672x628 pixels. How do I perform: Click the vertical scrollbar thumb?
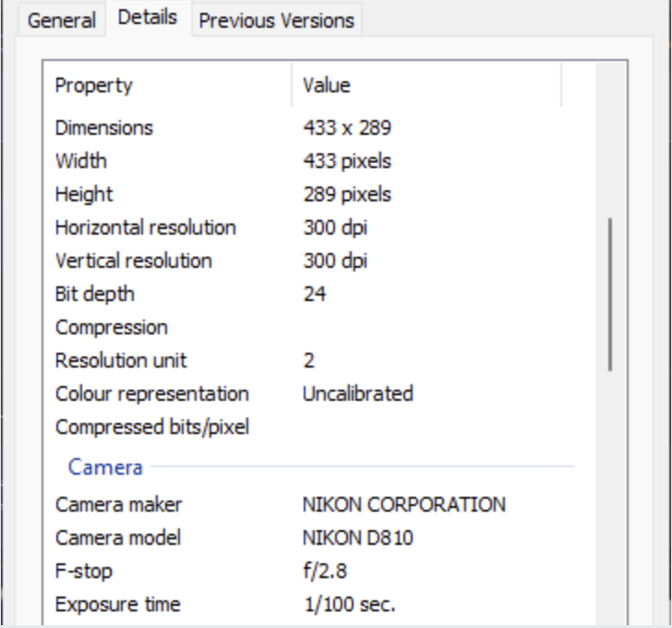610,294
